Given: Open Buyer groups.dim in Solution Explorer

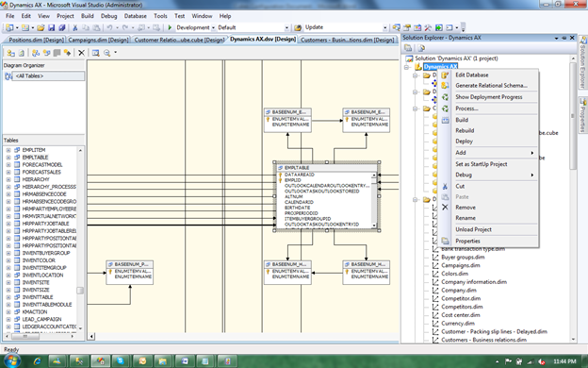Looking at the screenshot, I should pyautogui.click(x=463, y=258).
